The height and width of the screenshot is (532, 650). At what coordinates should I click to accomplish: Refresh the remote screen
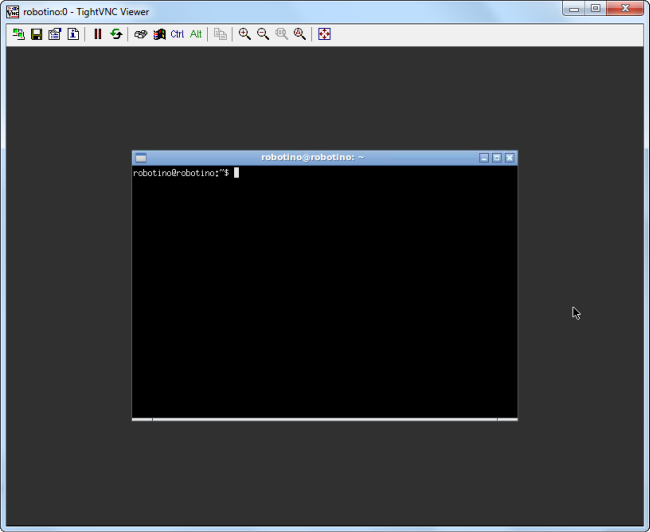[x=116, y=34]
